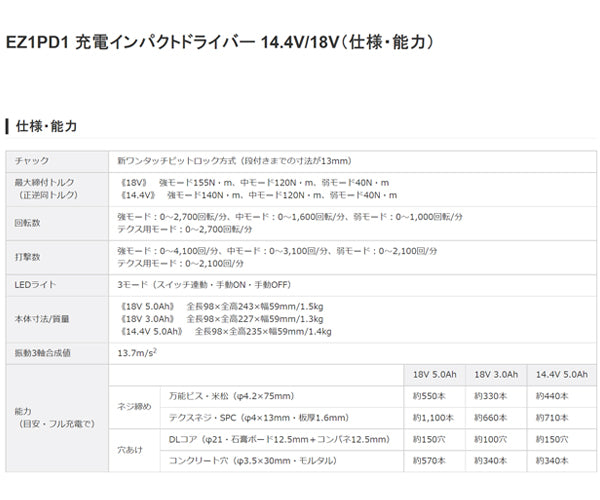Click the 回転数 row label
The image size is (600, 500).
coord(27,223)
